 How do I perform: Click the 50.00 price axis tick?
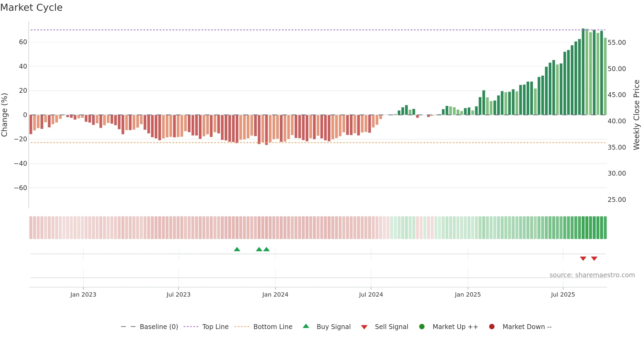click(x=617, y=69)
